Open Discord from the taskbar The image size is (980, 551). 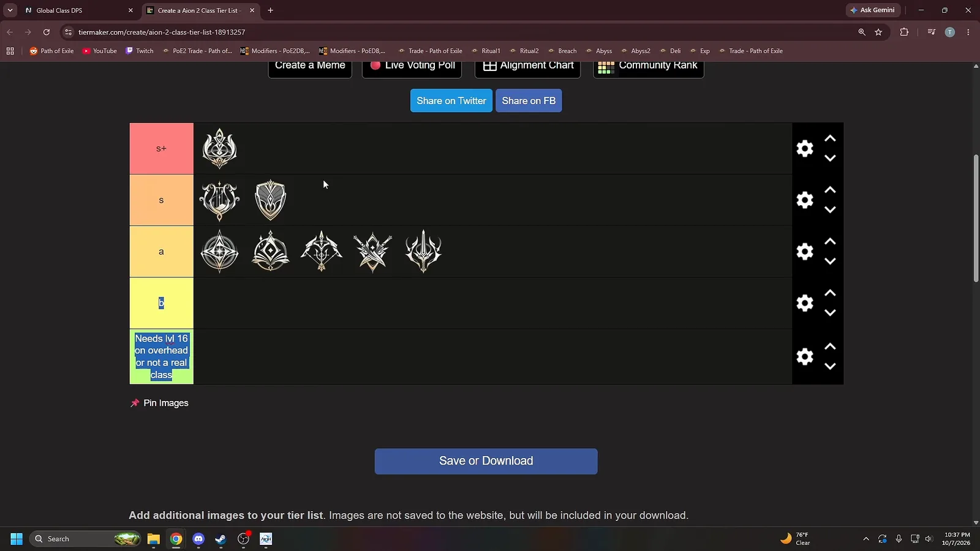click(x=198, y=539)
